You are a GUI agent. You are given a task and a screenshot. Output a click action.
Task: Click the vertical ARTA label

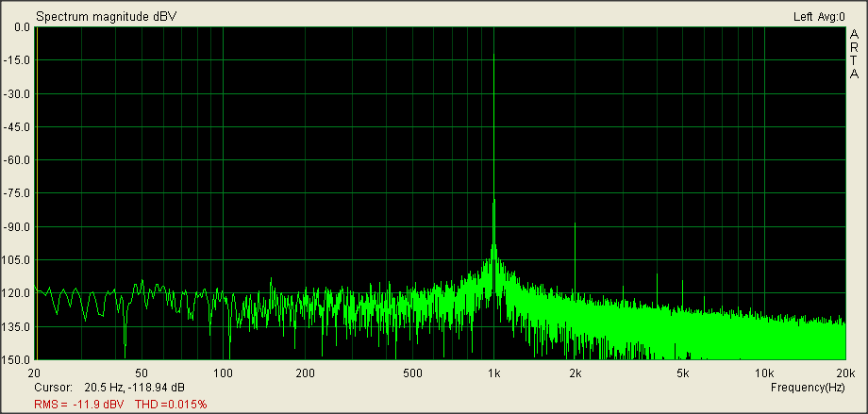pyautogui.click(x=856, y=55)
